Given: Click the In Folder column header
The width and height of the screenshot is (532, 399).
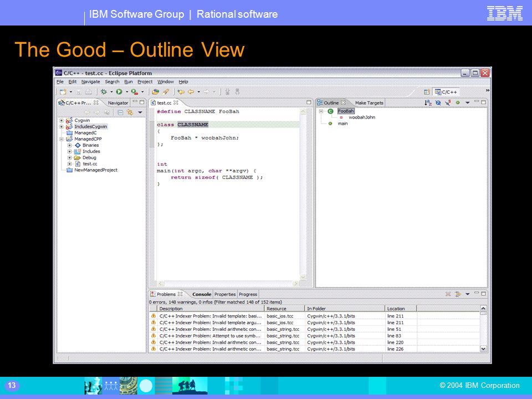Looking at the screenshot, I should (x=345, y=309).
